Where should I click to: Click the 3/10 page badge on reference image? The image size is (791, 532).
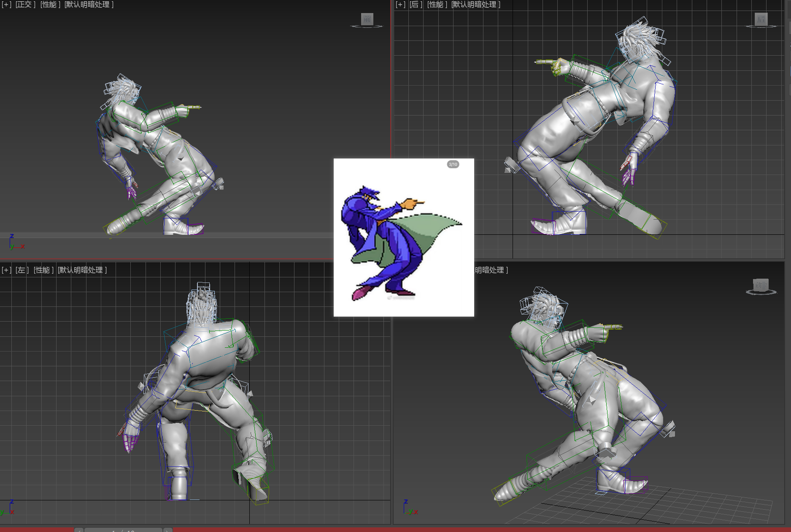453,164
